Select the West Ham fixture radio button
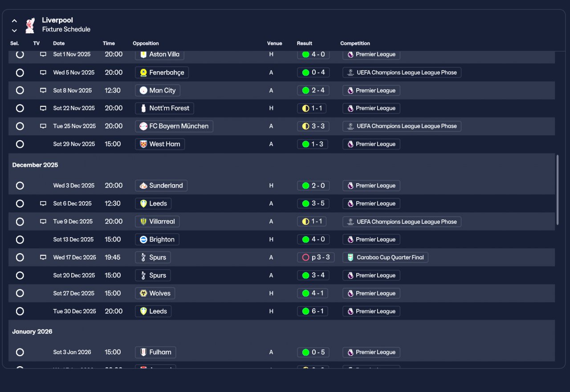The height and width of the screenshot is (392, 570). tap(20, 144)
